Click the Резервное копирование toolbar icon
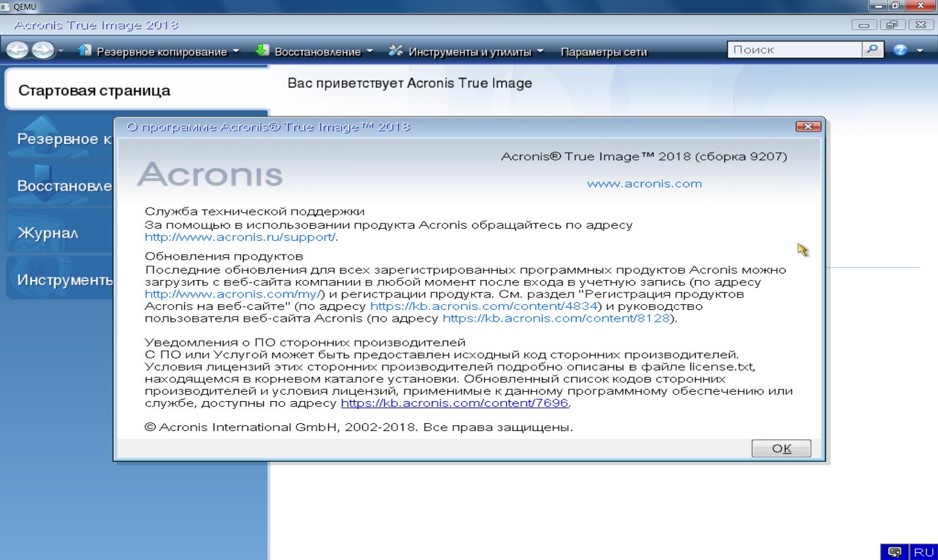 click(x=85, y=50)
